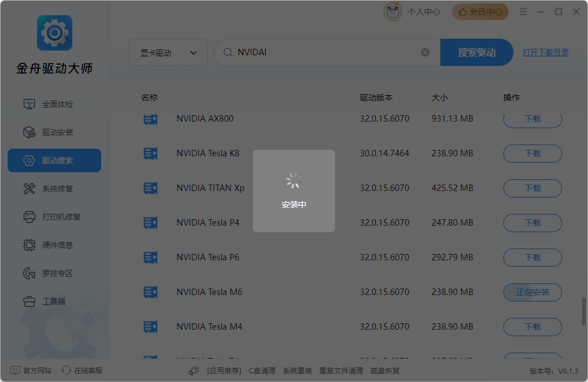Open the 打开下载目录 link
The image size is (588, 382).
[546, 52]
